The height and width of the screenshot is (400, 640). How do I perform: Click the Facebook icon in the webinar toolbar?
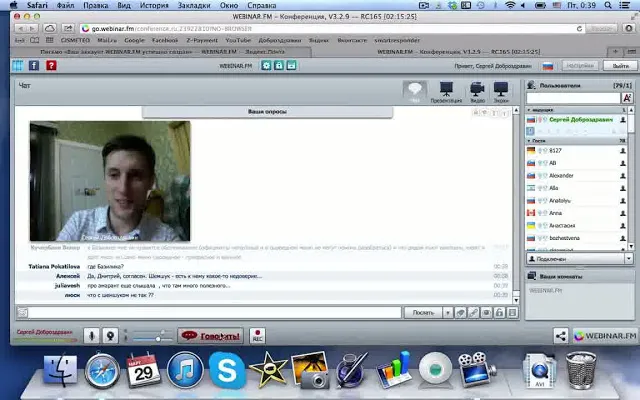point(34,65)
